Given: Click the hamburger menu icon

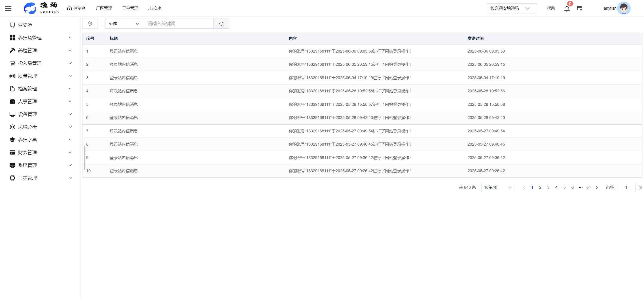Looking at the screenshot, I should (x=8, y=8).
